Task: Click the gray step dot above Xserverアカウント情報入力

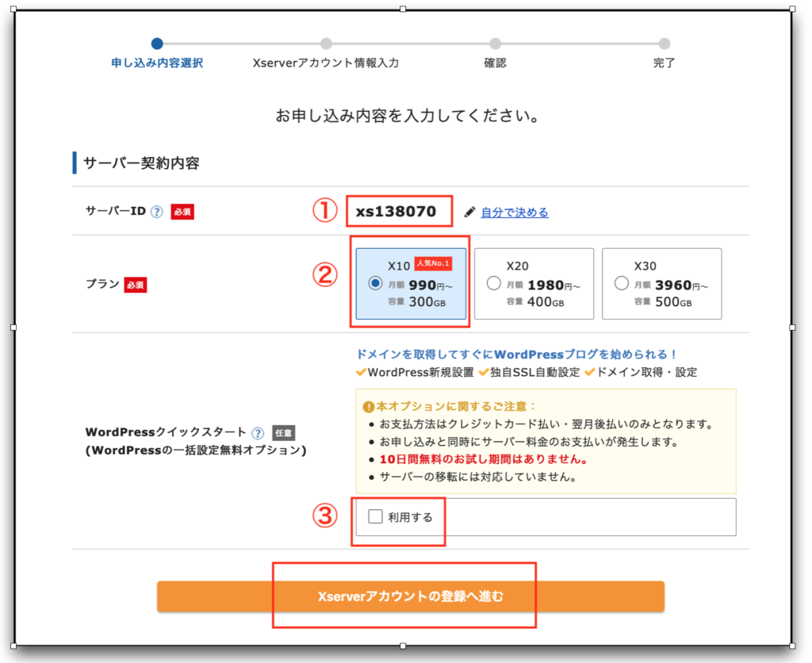Action: (326, 44)
